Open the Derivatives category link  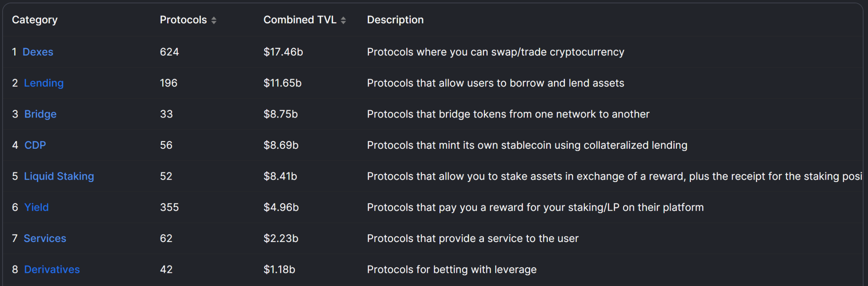pyautogui.click(x=52, y=270)
